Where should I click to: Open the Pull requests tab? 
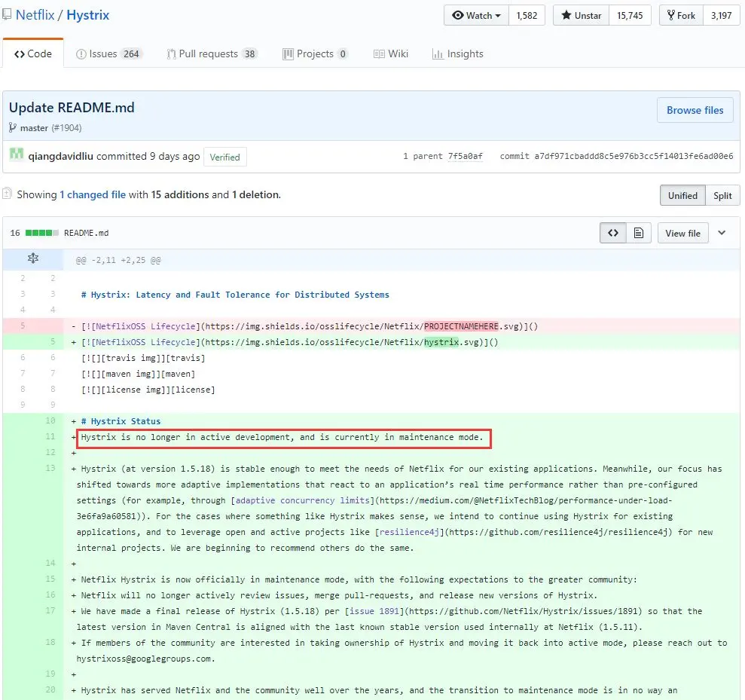click(212, 53)
